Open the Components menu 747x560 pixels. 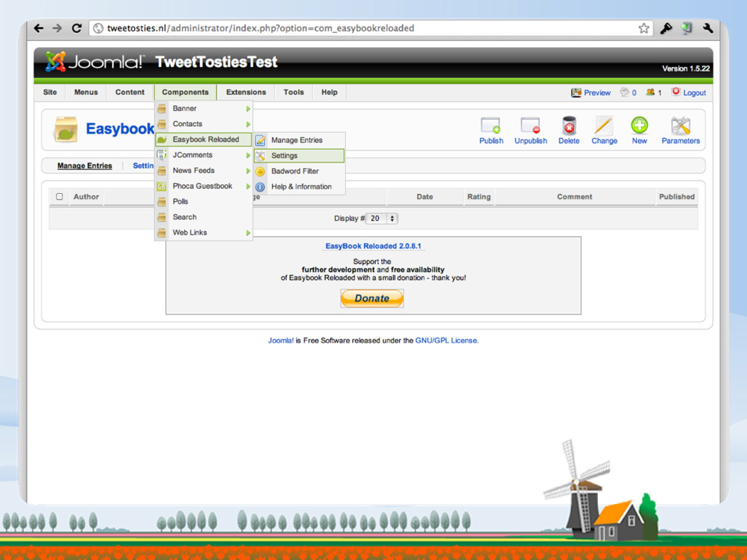coord(185,92)
